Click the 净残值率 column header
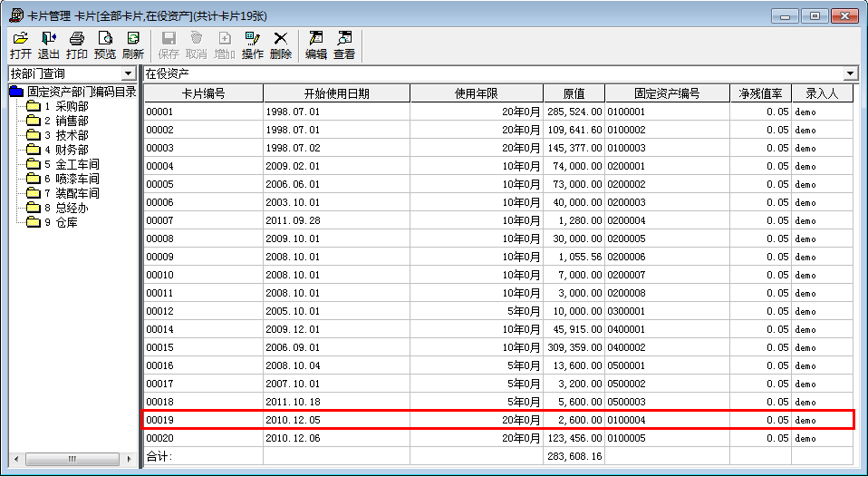The image size is (868, 477). (x=760, y=93)
